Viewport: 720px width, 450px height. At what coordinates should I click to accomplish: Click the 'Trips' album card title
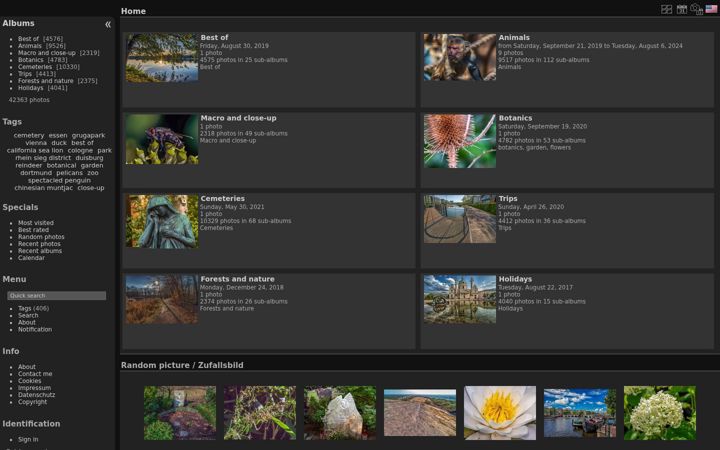click(x=508, y=199)
